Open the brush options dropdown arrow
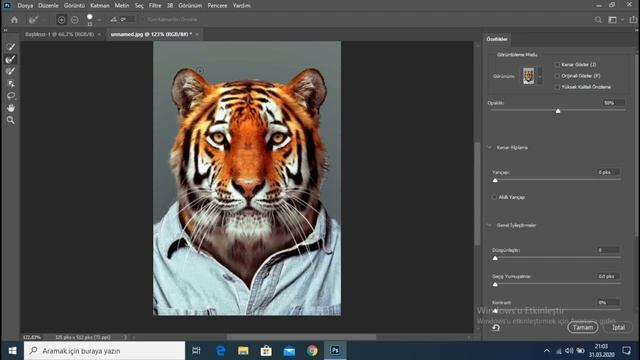 [99, 20]
